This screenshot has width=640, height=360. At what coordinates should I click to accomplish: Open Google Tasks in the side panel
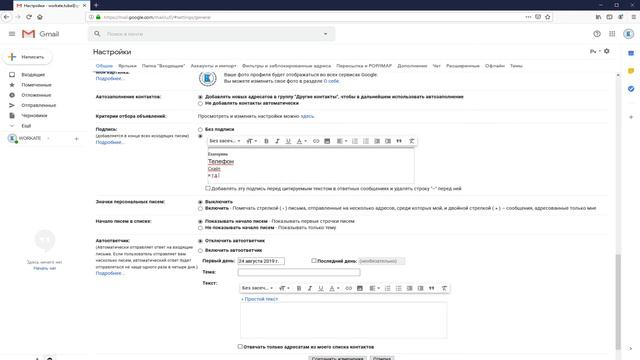pos(631,89)
